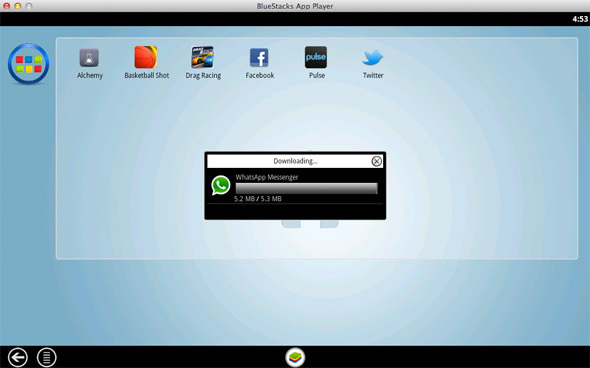590x368 pixels.
Task: Cancel the WhatsApp download dialog
Action: pos(376,161)
